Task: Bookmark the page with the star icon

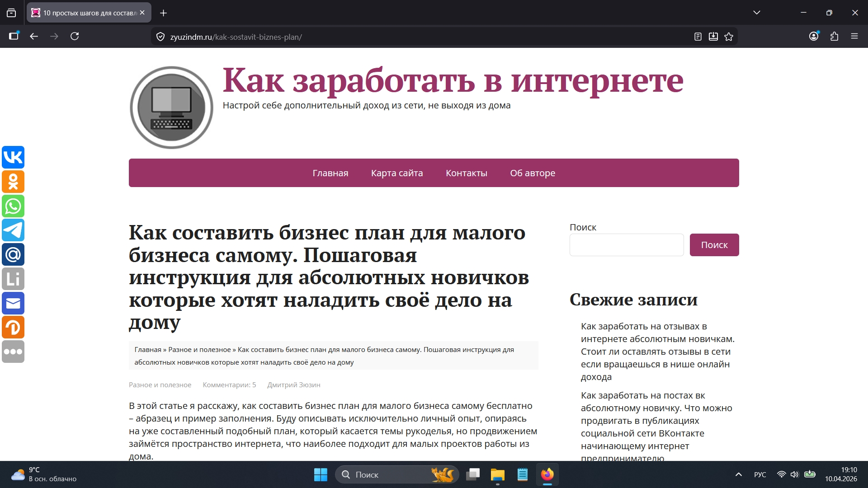Action: coord(729,36)
